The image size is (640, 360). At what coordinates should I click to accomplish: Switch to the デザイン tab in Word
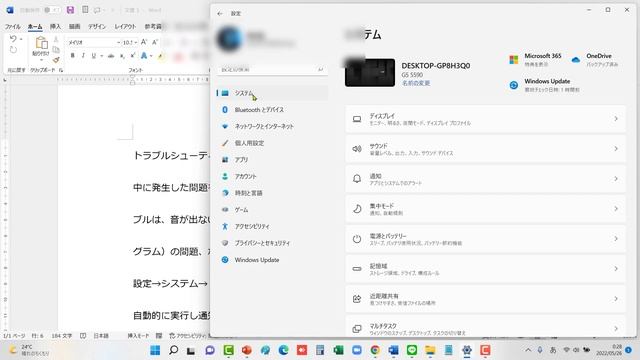(x=97, y=27)
